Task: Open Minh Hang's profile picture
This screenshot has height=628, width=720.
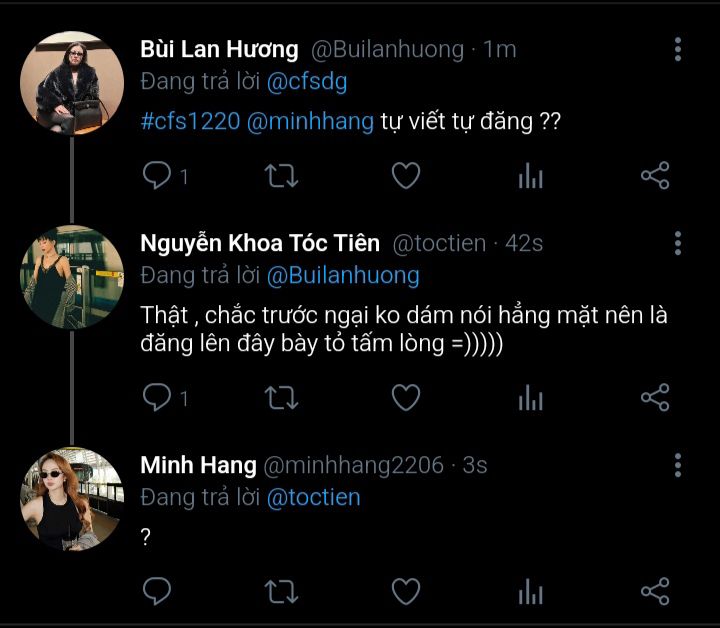Action: [72, 498]
